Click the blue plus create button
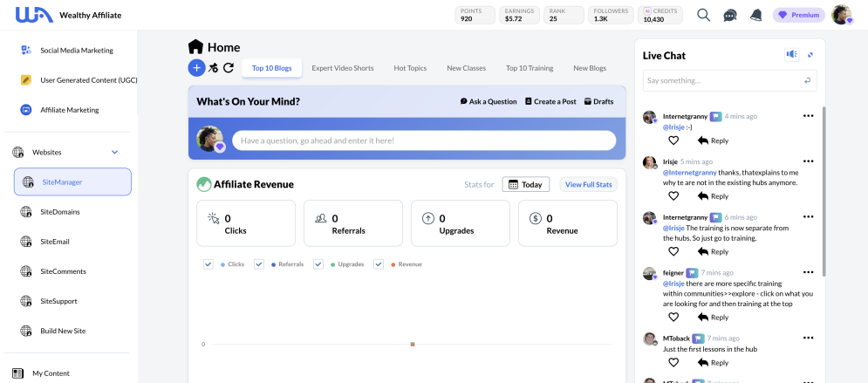 (x=196, y=68)
